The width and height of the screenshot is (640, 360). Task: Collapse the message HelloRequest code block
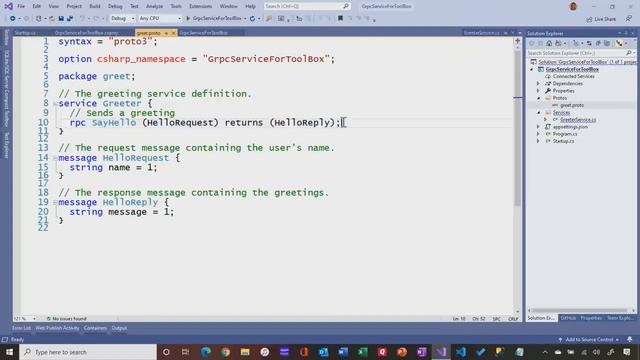(x=55, y=158)
